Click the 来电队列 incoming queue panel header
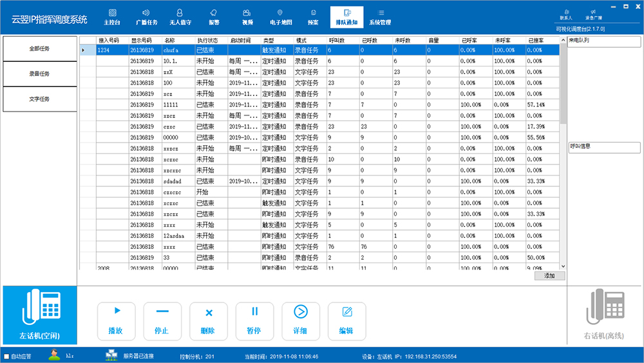 [x=604, y=41]
